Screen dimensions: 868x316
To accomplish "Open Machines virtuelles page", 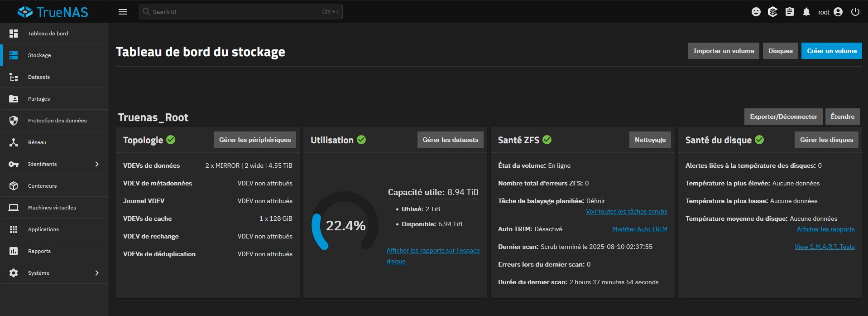I will click(52, 208).
